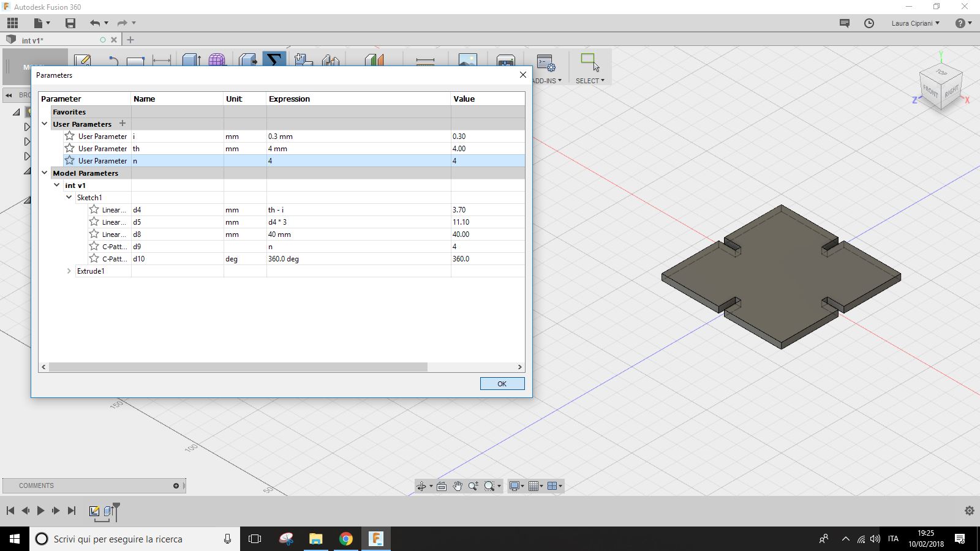Choose the Zoom tool
This screenshot has width=980, height=551.
473,486
